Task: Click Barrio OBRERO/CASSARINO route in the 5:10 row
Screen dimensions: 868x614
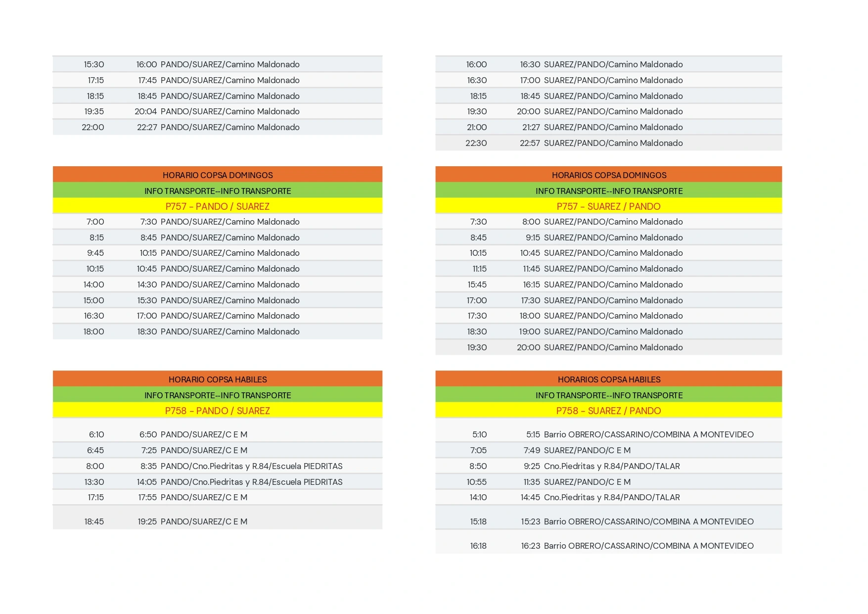Action: 649,434
